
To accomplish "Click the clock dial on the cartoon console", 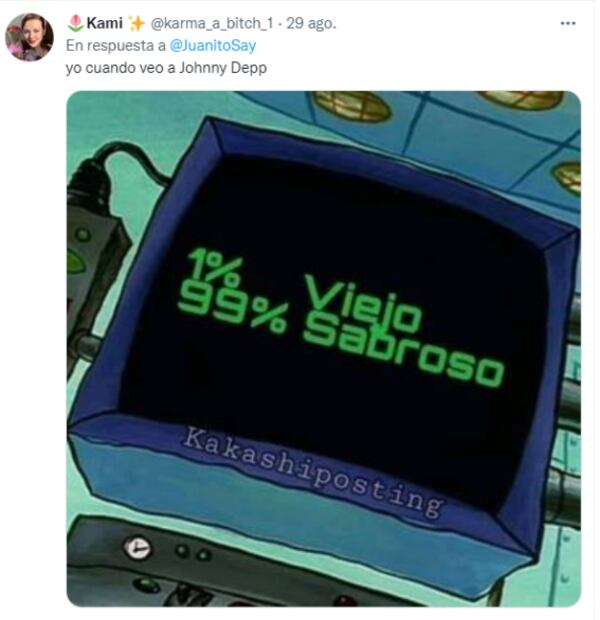I will coord(137,548).
